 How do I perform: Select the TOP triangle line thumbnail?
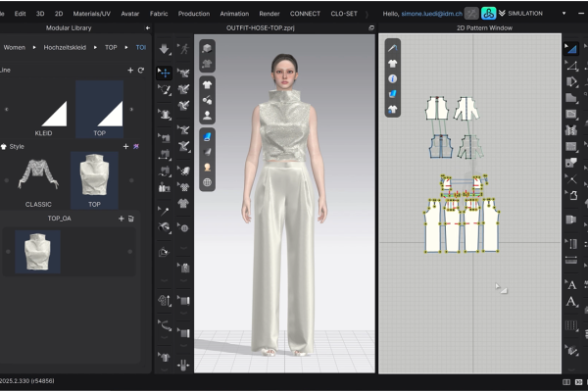99,109
